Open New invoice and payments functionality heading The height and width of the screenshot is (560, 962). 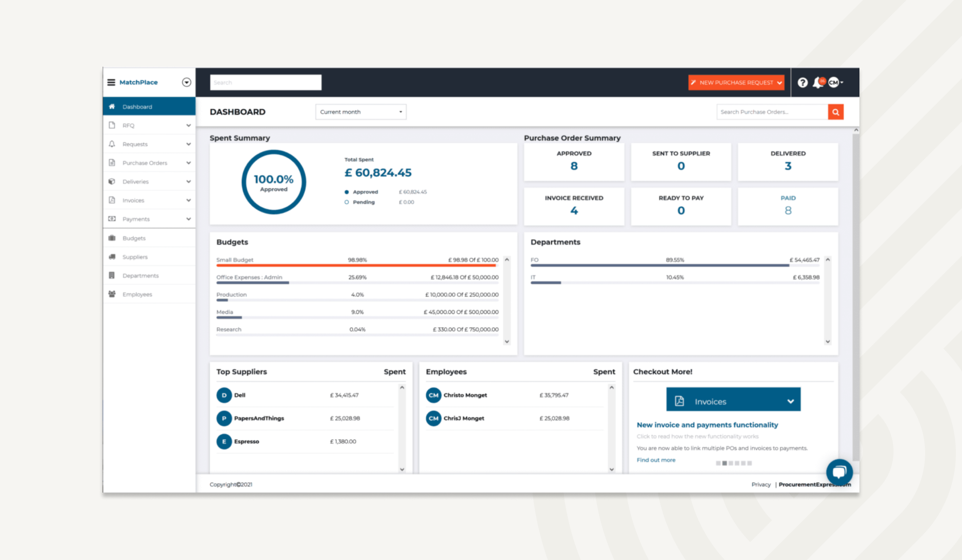pos(707,425)
